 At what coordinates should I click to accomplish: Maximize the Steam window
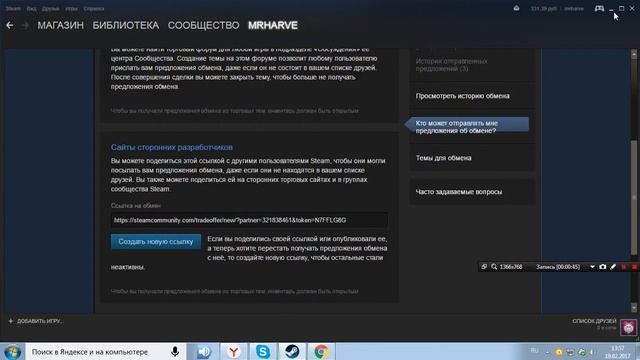[x=622, y=8]
